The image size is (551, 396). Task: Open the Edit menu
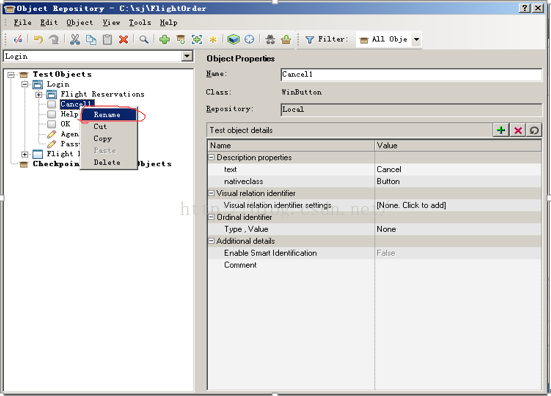(x=49, y=22)
